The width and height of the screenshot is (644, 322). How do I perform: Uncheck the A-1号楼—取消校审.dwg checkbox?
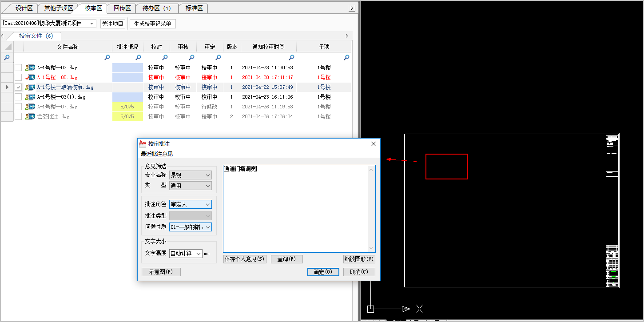[18, 87]
